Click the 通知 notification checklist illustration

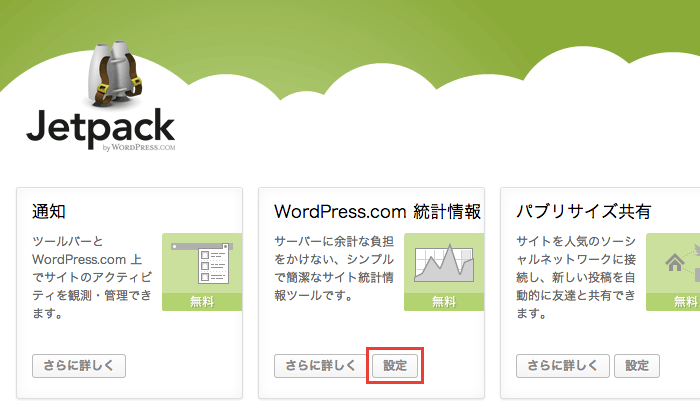202,263
